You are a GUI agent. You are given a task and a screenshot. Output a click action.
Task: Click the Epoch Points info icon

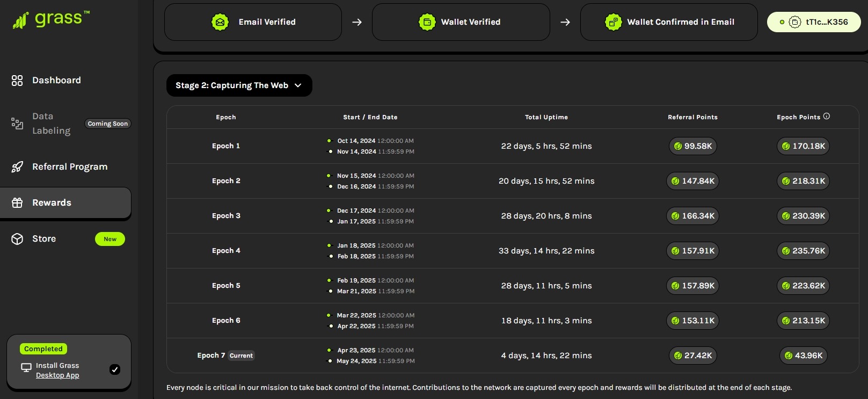pyautogui.click(x=827, y=117)
